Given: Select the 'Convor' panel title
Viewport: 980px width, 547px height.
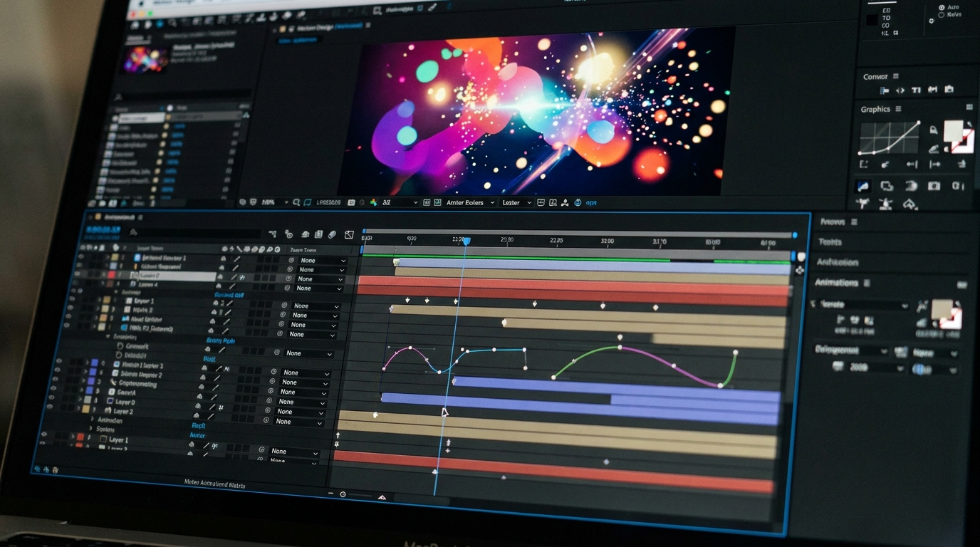Looking at the screenshot, I should (875, 77).
